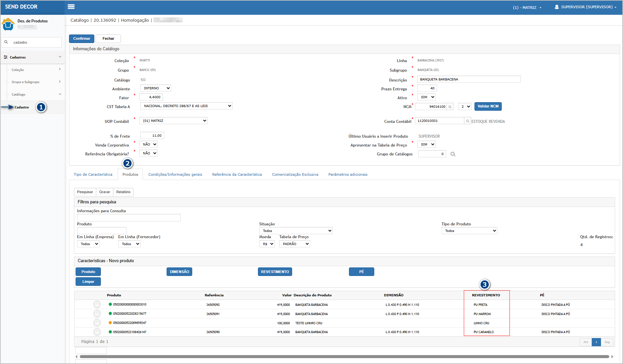Click image icon of PU PRETA product row
The width and height of the screenshot is (623, 364).
[97, 305]
